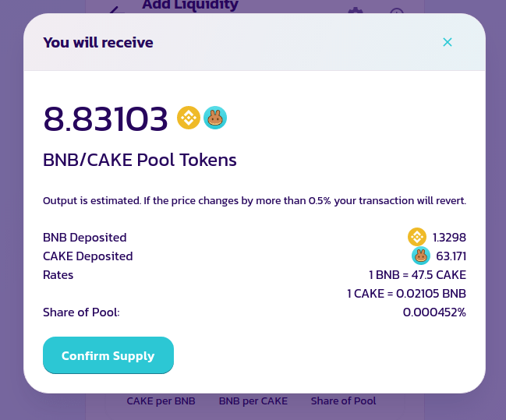Click the CAKE Deposited value 63.171
Image resolution: width=506 pixels, height=420 pixels.
pos(451,256)
